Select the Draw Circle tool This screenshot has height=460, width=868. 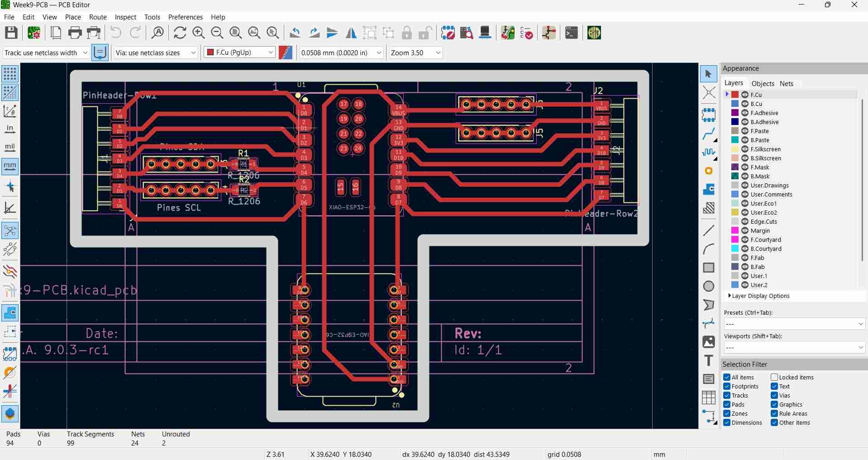point(709,286)
